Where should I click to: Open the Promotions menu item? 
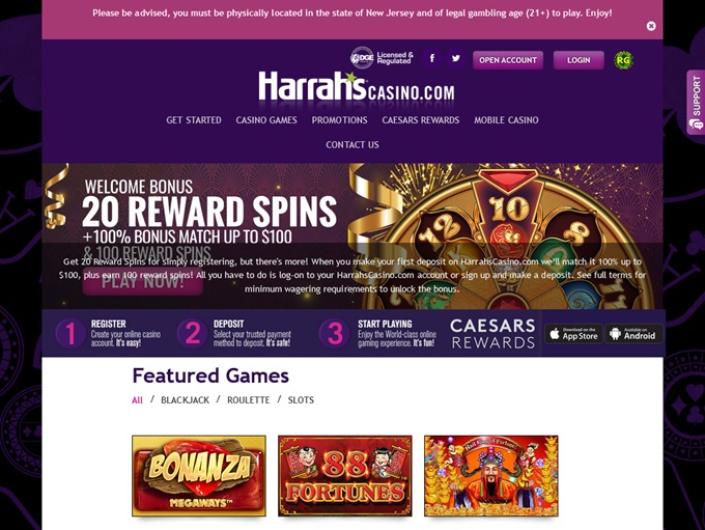339,120
